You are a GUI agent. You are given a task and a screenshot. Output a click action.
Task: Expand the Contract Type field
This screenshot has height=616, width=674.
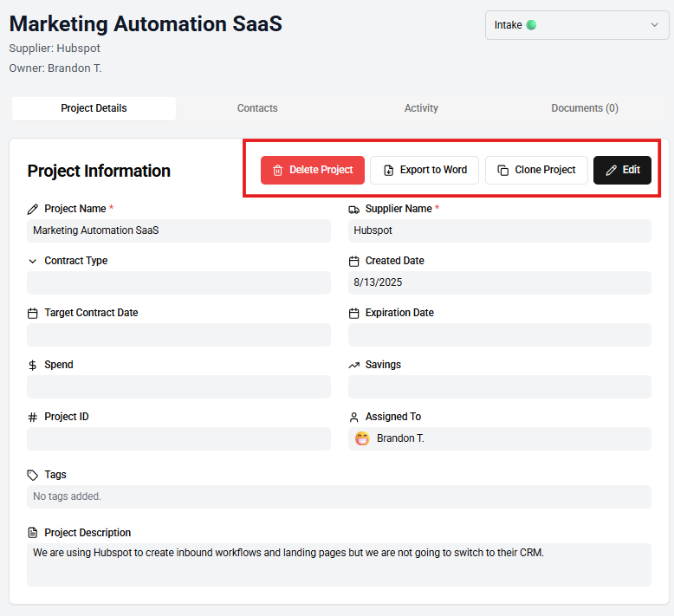pos(178,283)
